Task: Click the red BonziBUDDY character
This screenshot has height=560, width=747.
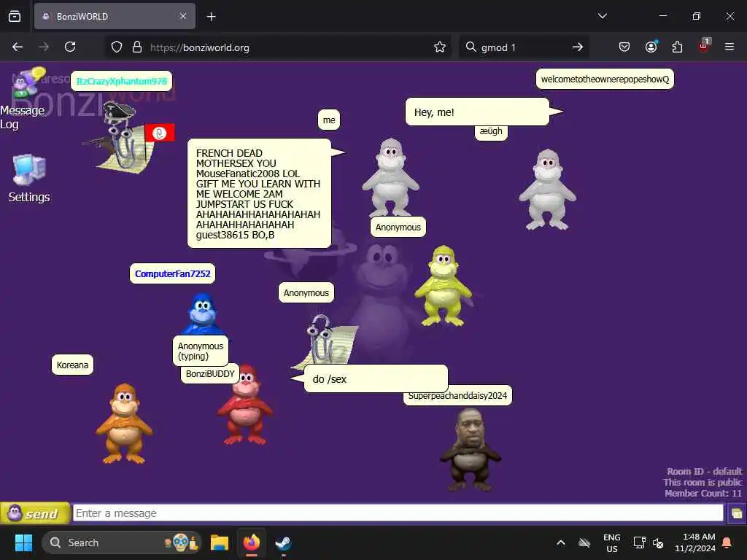Action: pos(245,405)
